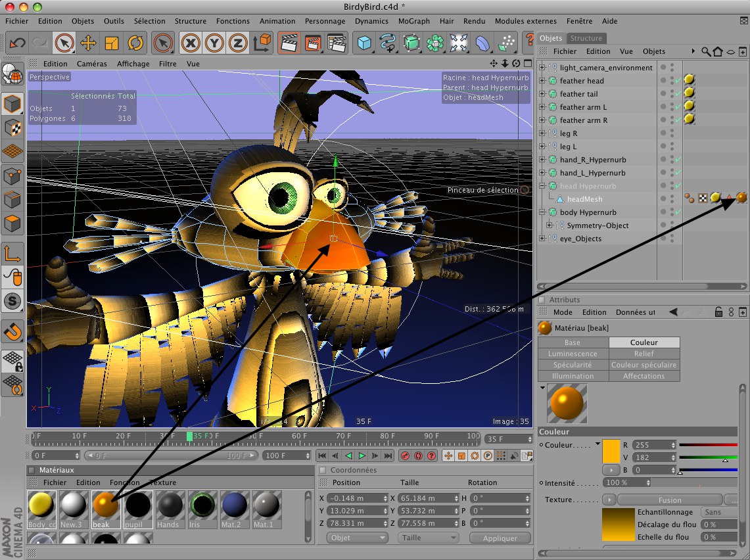750x560 pixels.
Task: Click the orange Couleur swatch
Action: pos(611,450)
